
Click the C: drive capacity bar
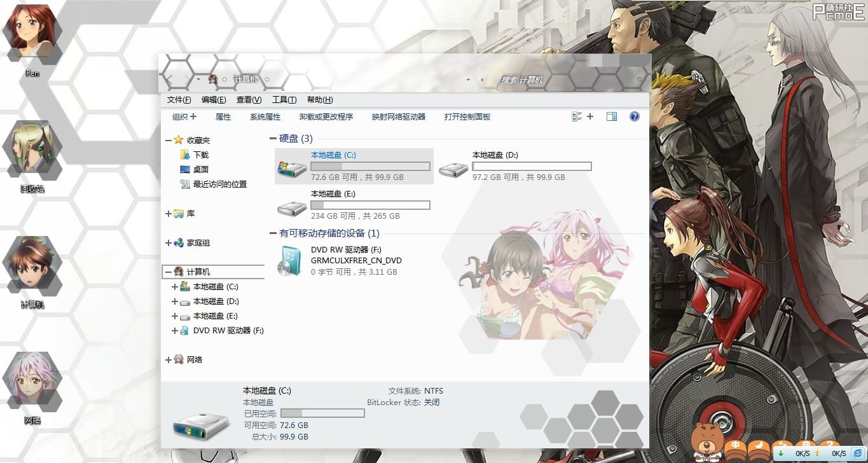coord(370,166)
